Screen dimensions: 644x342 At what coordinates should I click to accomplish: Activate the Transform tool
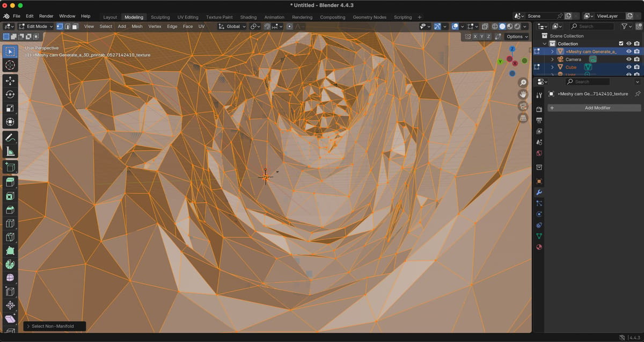[10, 122]
